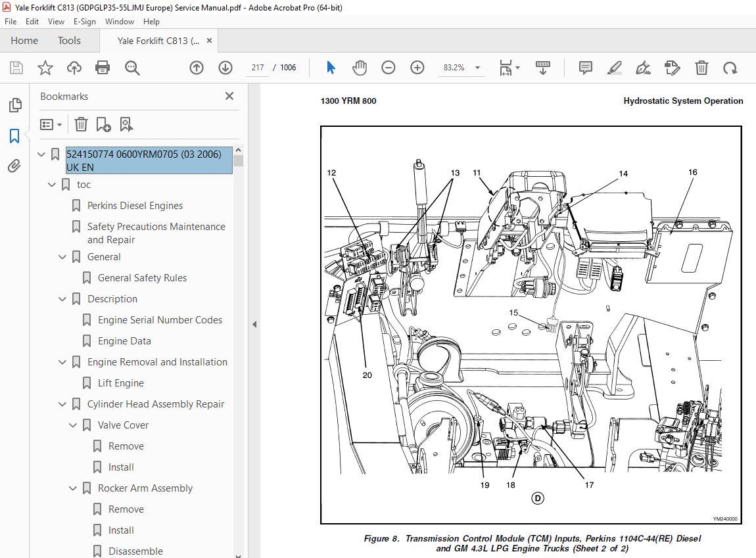Close the Bookmarks panel
The height and width of the screenshot is (558, 756).
tap(229, 96)
